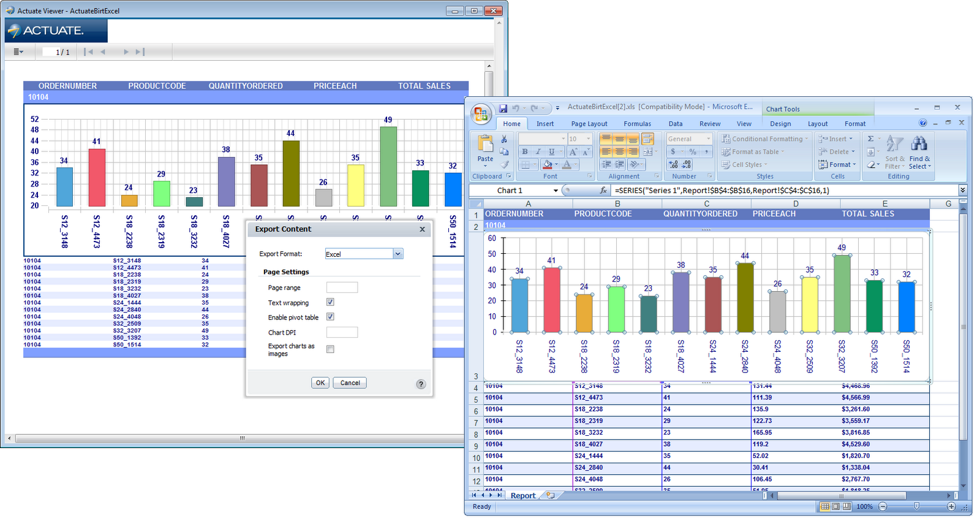980x521 pixels.
Task: Click the Grow Font icon
Action: click(x=573, y=152)
